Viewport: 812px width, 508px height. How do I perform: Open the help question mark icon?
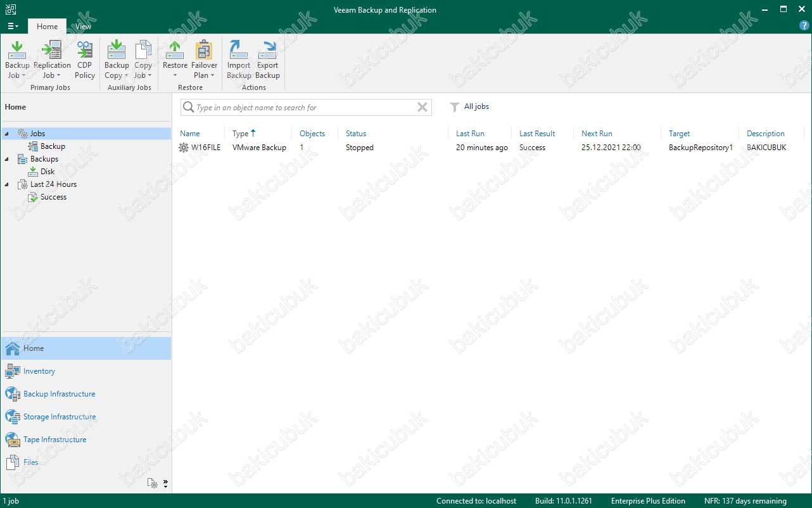click(x=804, y=25)
